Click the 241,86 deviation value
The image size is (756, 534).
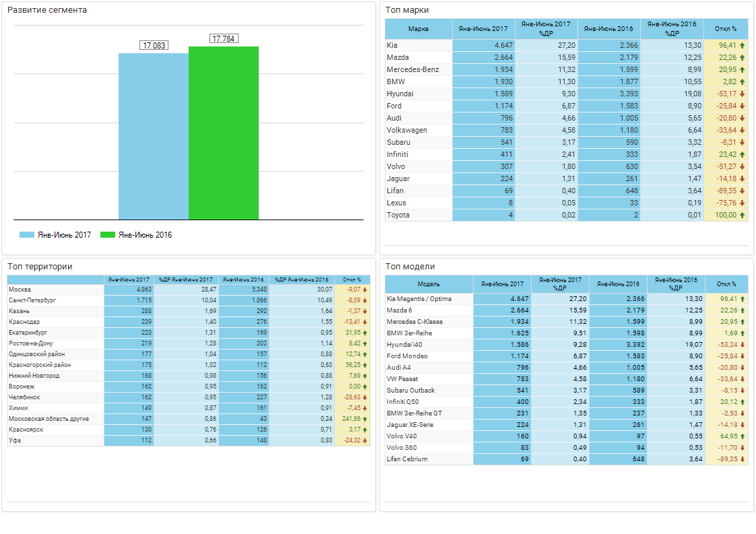coord(352,420)
